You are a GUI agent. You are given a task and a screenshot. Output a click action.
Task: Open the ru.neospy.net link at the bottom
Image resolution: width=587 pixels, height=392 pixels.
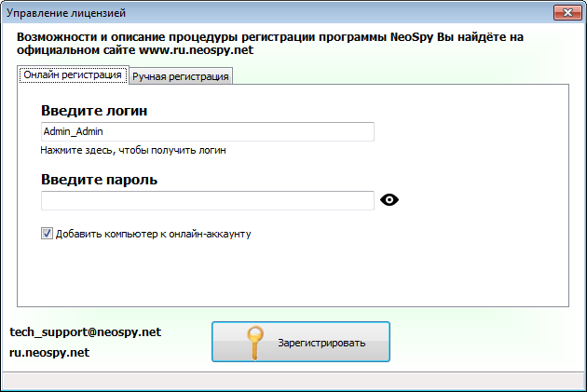coord(49,352)
